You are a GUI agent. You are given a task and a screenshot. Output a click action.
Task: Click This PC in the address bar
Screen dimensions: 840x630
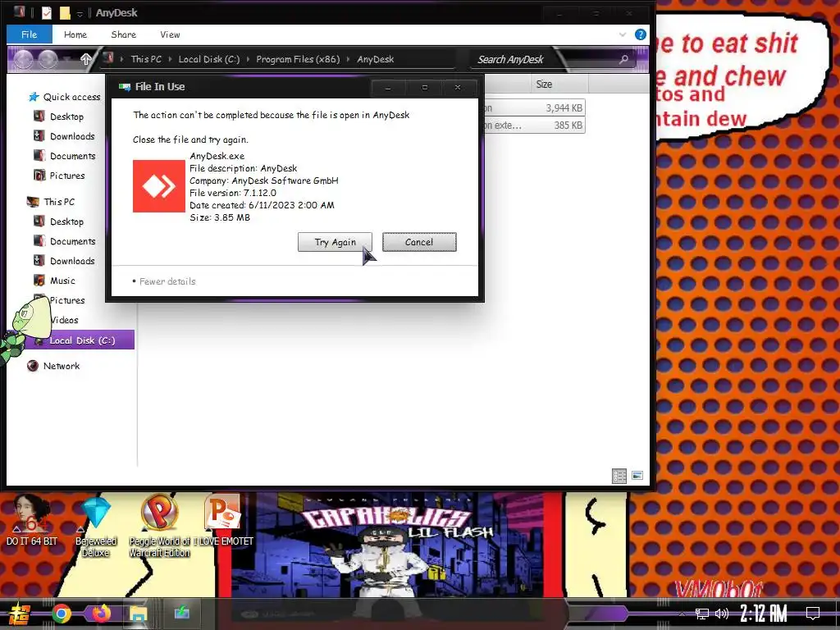[x=146, y=59]
